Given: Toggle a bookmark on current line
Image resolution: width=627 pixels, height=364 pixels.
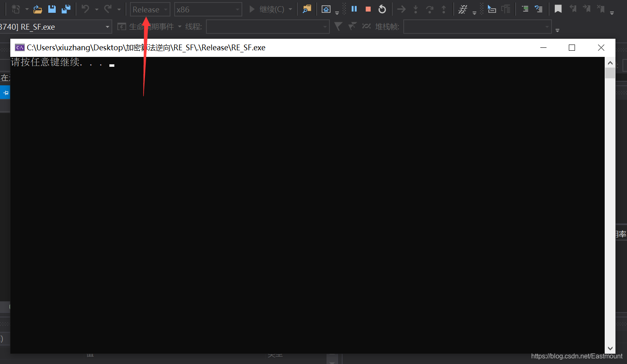Looking at the screenshot, I should (x=558, y=9).
